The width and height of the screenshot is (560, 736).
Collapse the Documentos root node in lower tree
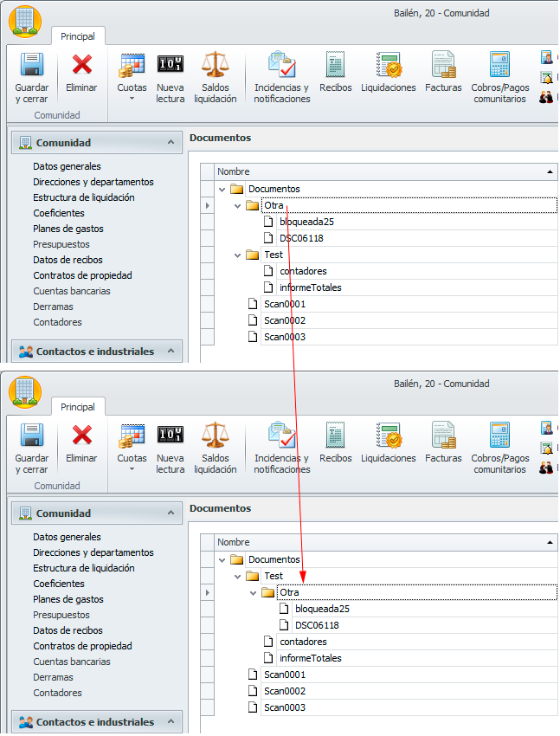click(222, 560)
